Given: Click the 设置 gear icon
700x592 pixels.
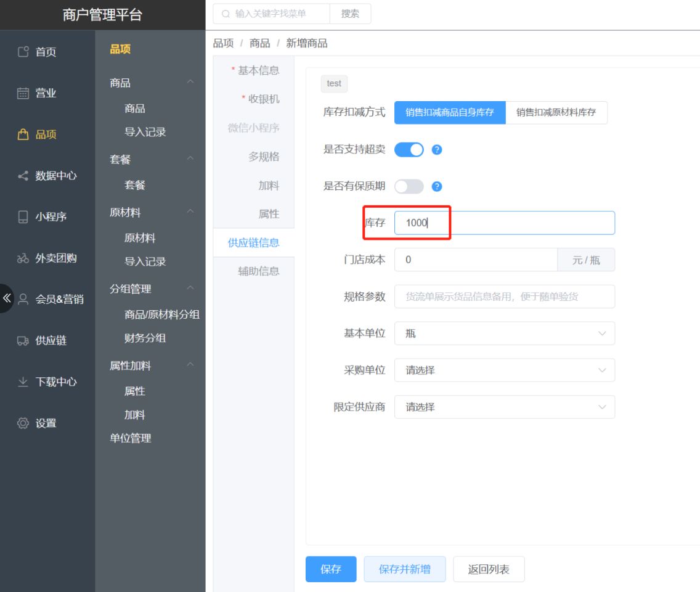Looking at the screenshot, I should point(23,423).
